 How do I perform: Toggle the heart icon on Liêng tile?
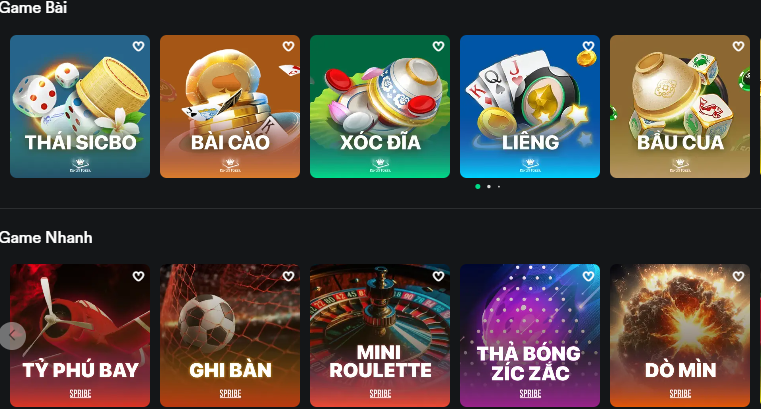[x=588, y=46]
